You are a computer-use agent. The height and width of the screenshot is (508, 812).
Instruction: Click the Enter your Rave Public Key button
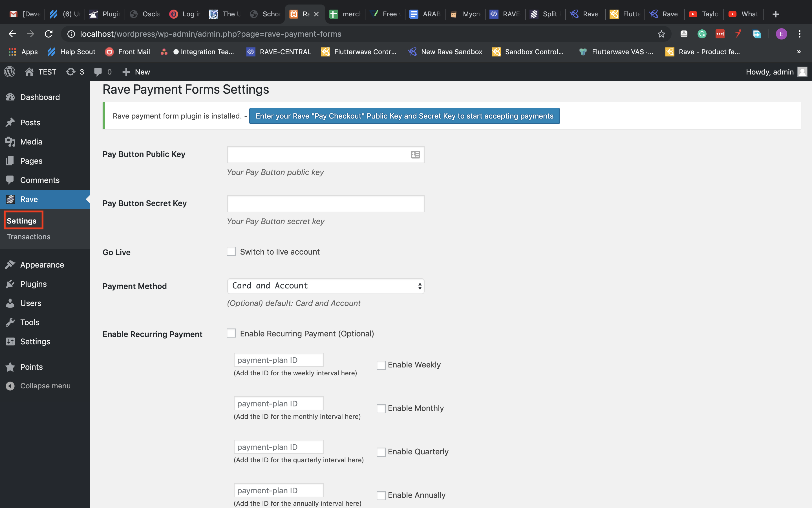coord(404,116)
